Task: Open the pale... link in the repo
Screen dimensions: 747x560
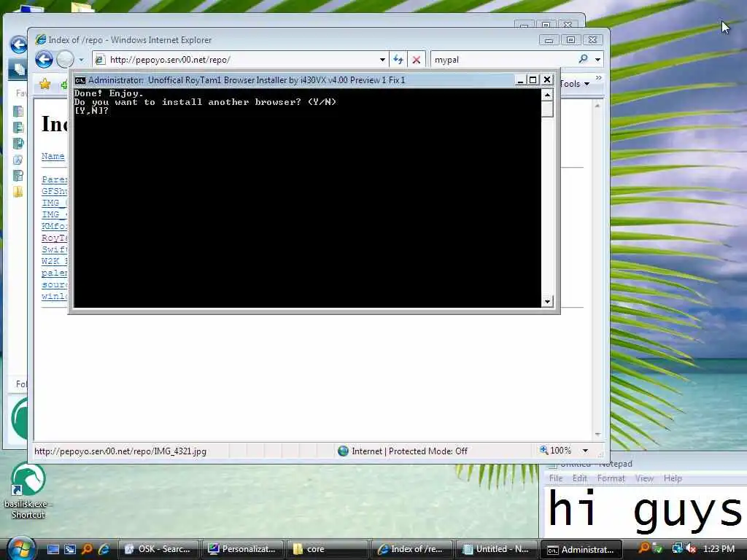Action: click(x=54, y=273)
